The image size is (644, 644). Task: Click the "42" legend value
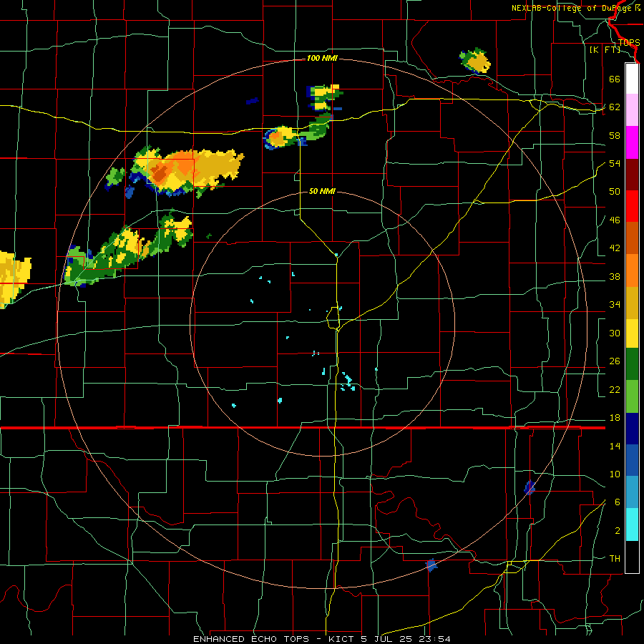[615, 248]
